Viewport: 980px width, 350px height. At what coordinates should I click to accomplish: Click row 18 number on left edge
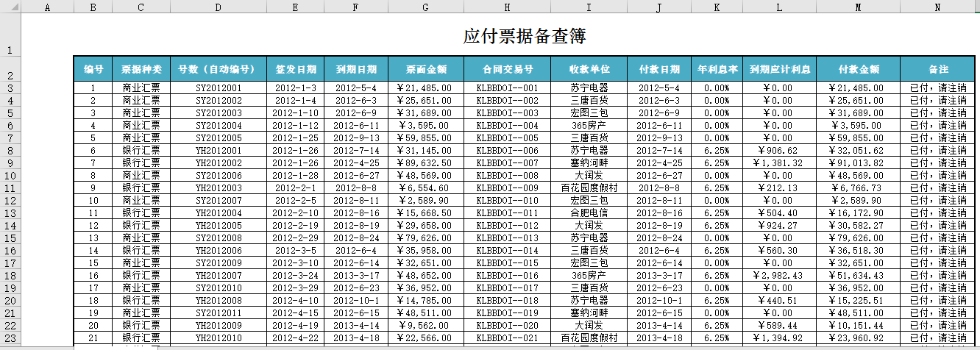click(x=10, y=275)
